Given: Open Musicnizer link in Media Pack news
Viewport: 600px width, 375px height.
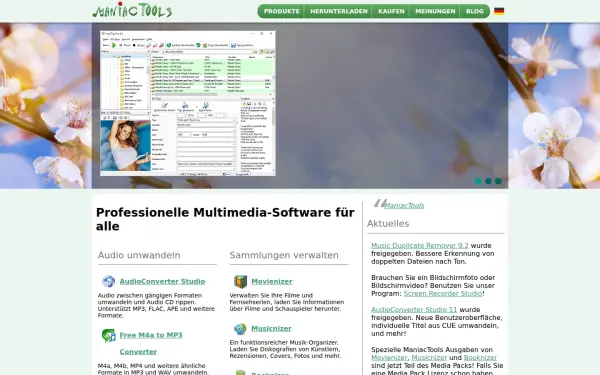Looking at the screenshot, I should (x=429, y=357).
